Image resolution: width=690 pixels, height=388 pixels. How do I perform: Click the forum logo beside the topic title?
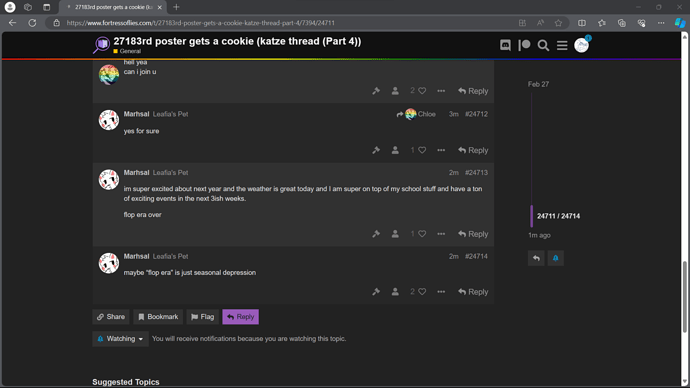(x=102, y=44)
